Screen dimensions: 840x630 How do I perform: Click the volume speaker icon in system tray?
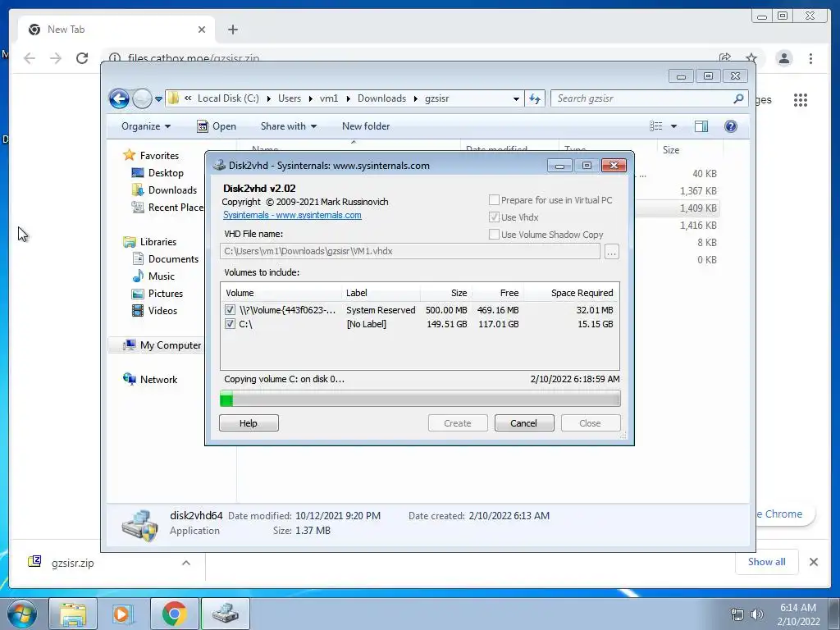pos(756,614)
